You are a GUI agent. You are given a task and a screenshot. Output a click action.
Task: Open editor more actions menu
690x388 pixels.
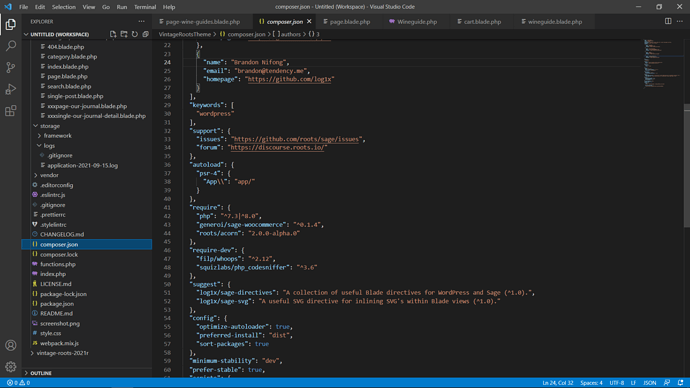tap(680, 21)
